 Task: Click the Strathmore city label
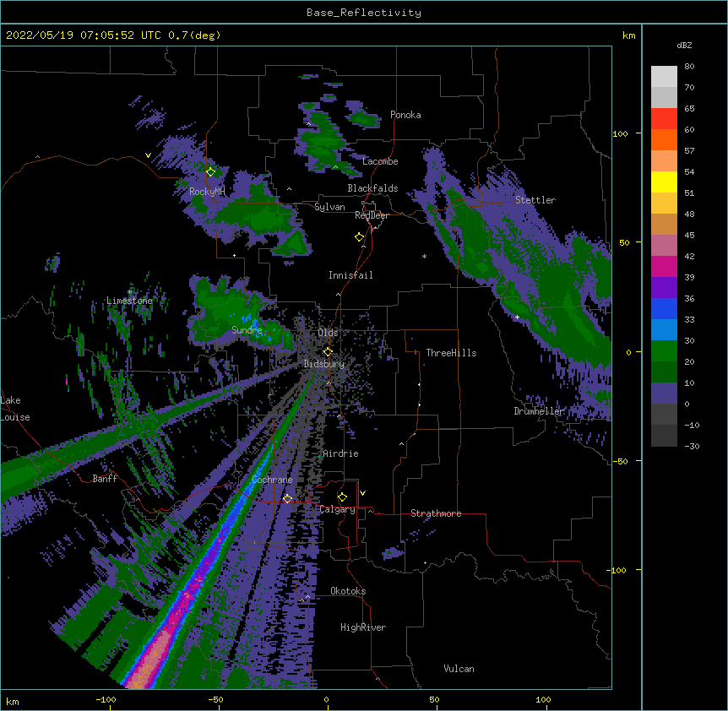(436, 513)
